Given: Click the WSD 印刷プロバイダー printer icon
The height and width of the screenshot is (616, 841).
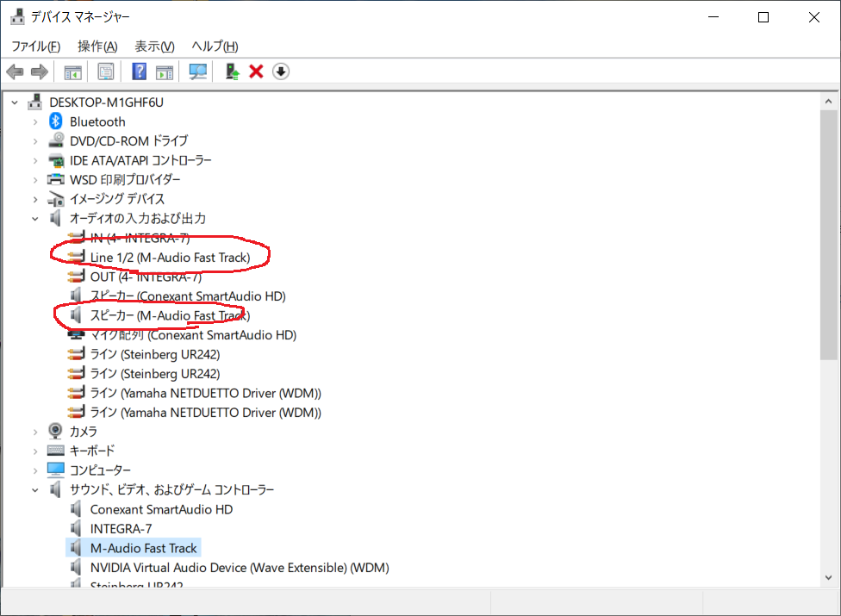Looking at the screenshot, I should pos(56,179).
